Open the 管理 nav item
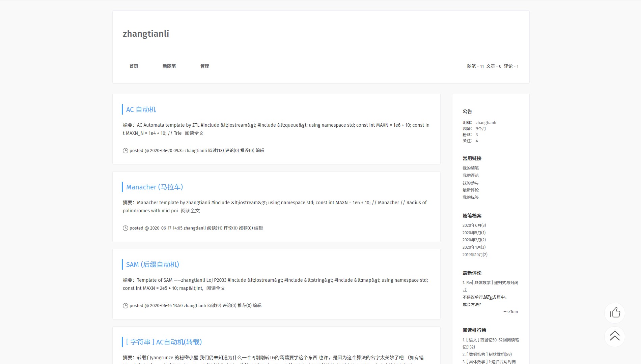Image resolution: width=641 pixels, height=364 pixels. point(204,66)
